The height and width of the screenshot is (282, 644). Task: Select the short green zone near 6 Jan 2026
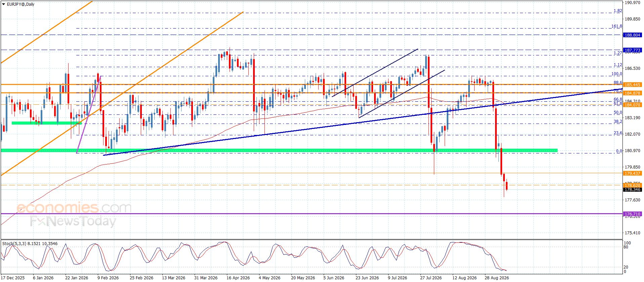(46, 123)
